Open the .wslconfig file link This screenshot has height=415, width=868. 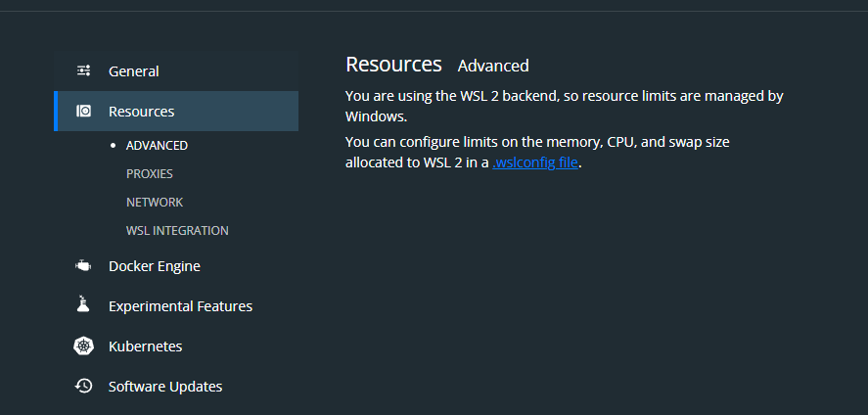pyautogui.click(x=536, y=163)
